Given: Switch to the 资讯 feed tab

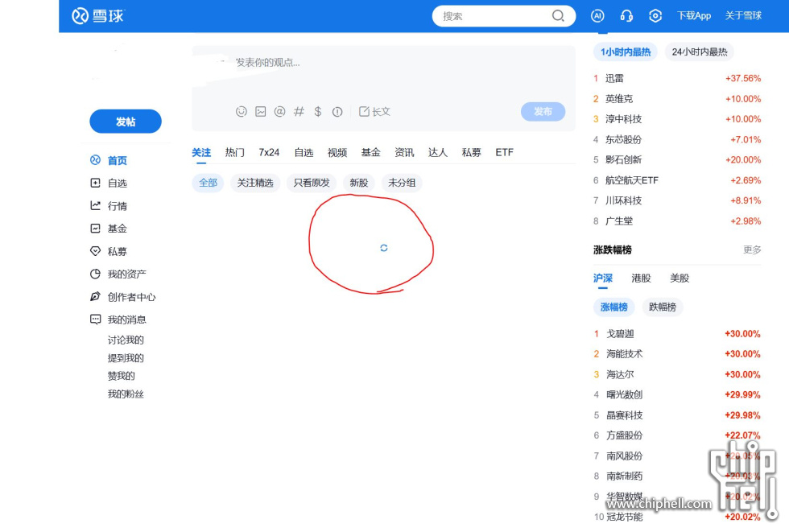Looking at the screenshot, I should pyautogui.click(x=404, y=152).
